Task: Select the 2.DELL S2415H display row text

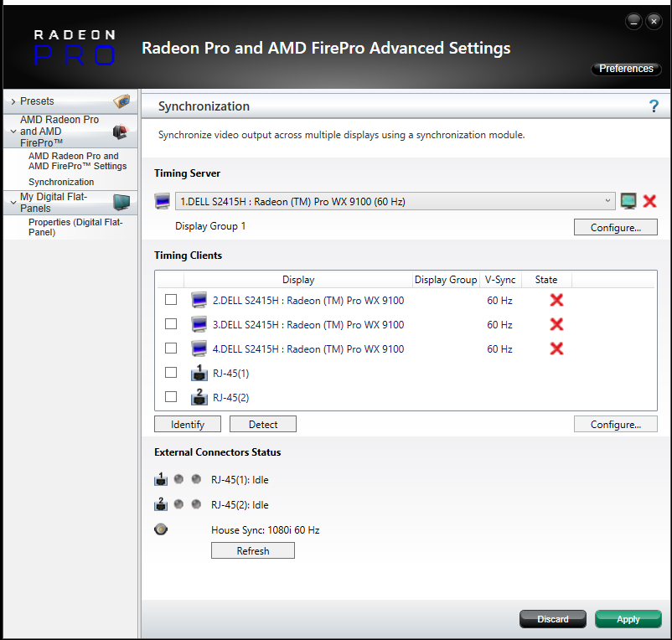Action: coord(308,301)
